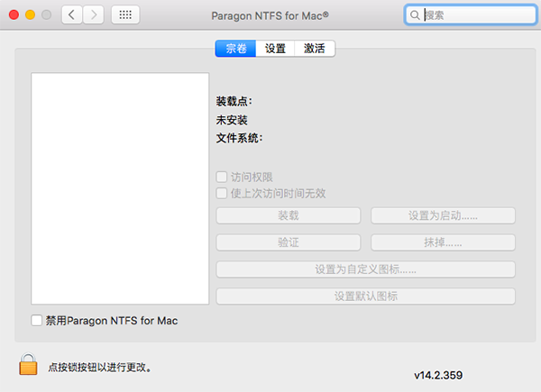Image resolution: width=541 pixels, height=392 pixels.
Task: Click the version text v14.2.359
Action: 438,375
